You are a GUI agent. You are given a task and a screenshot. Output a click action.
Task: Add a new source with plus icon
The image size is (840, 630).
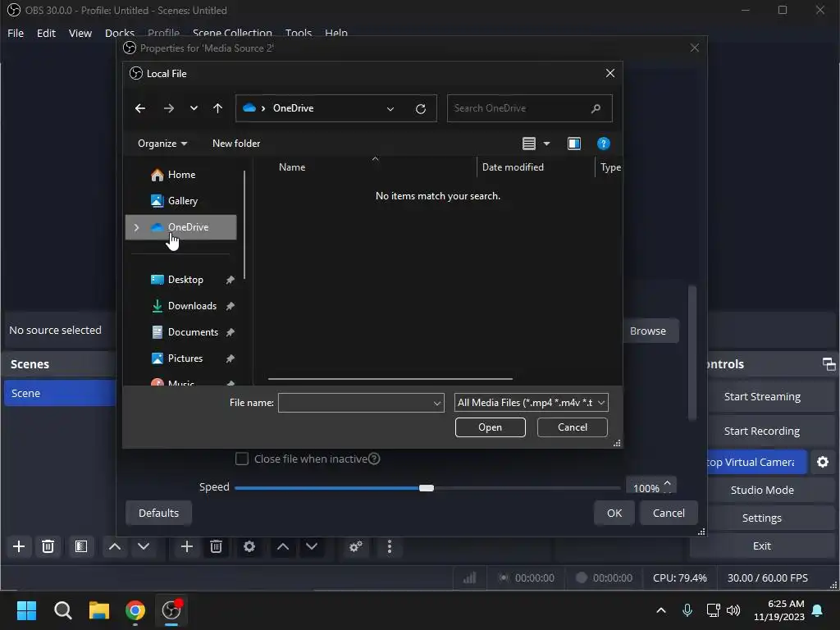coord(187,547)
